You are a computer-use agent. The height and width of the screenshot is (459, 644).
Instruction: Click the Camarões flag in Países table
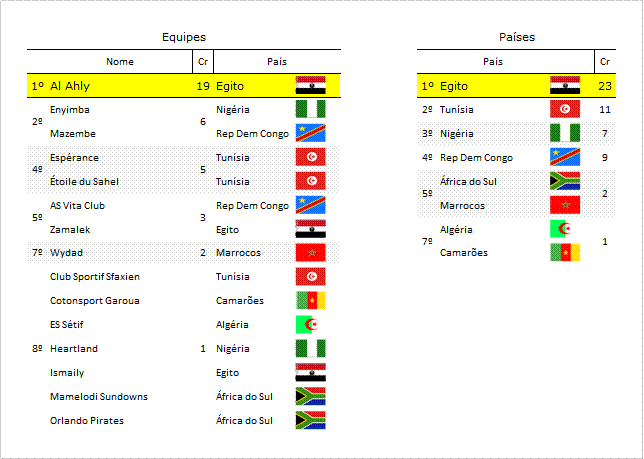565,252
